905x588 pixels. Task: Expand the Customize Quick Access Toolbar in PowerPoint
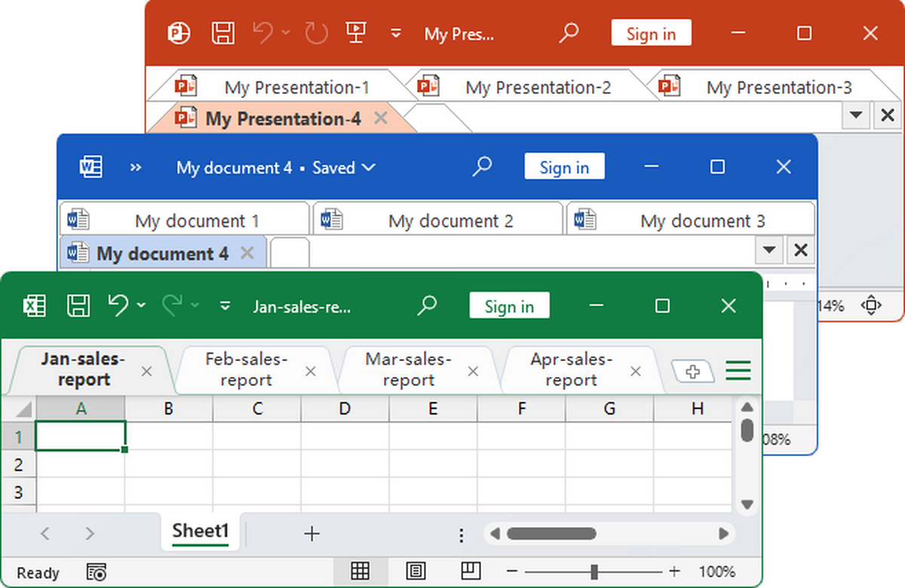396,33
